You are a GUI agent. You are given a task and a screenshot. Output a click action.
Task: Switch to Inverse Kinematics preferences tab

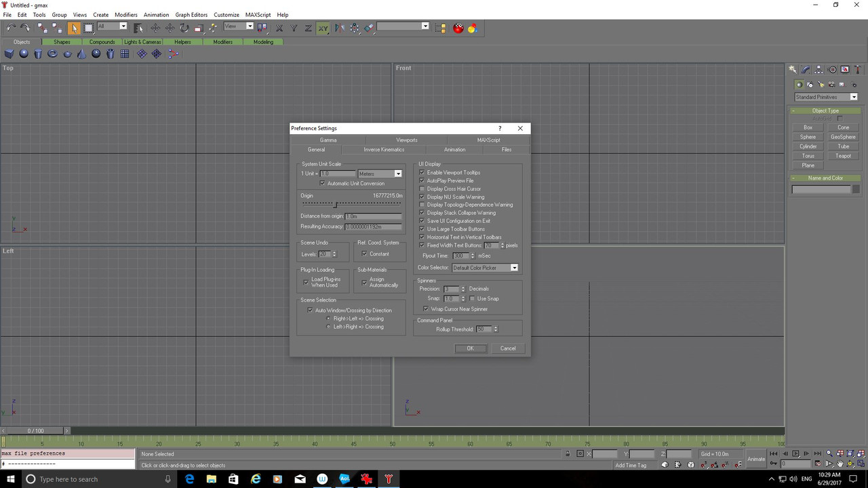pos(384,149)
